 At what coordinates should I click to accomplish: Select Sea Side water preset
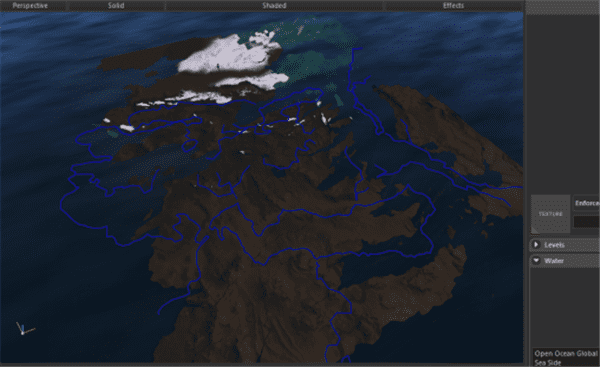pyautogui.click(x=548, y=362)
